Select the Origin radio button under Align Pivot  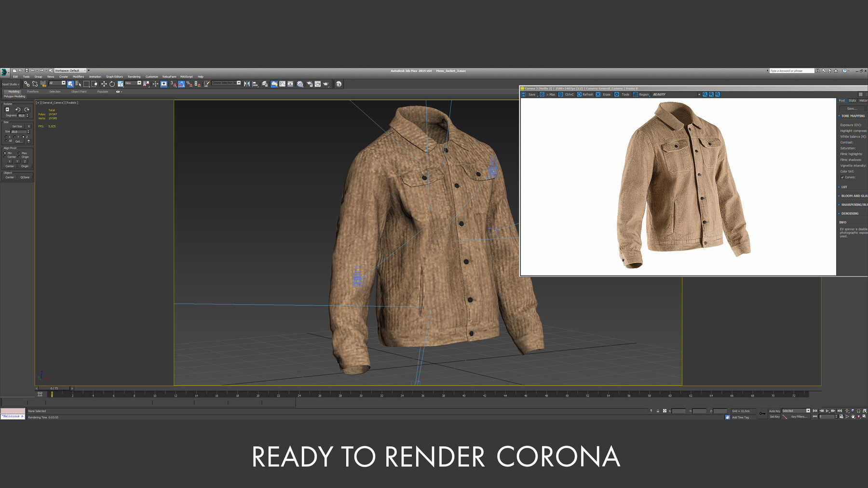coord(19,157)
